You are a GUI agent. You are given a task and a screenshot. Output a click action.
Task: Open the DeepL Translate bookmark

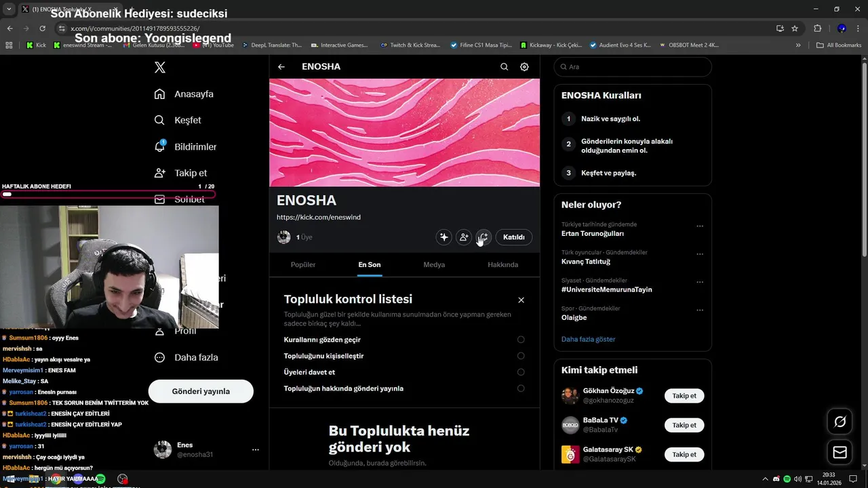(271, 45)
